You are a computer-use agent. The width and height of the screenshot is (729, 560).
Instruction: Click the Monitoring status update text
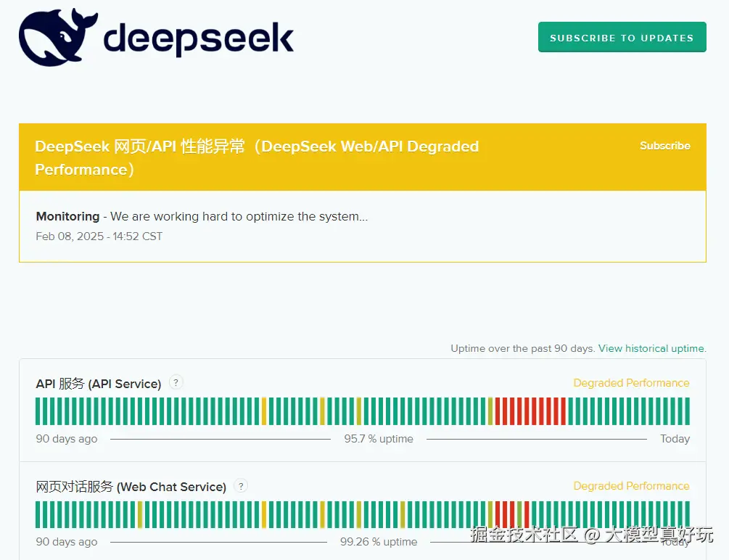pyautogui.click(x=202, y=216)
